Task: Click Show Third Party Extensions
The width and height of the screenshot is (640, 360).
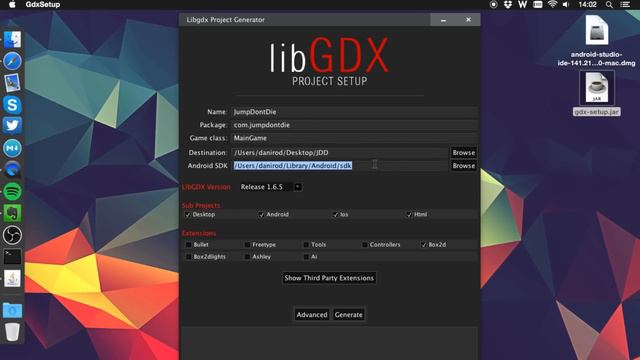Action: [329, 278]
